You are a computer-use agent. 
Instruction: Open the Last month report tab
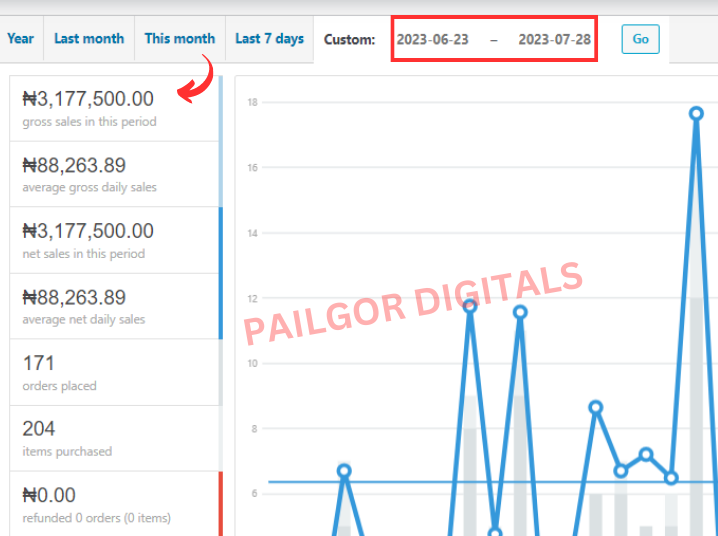pyautogui.click(x=89, y=39)
